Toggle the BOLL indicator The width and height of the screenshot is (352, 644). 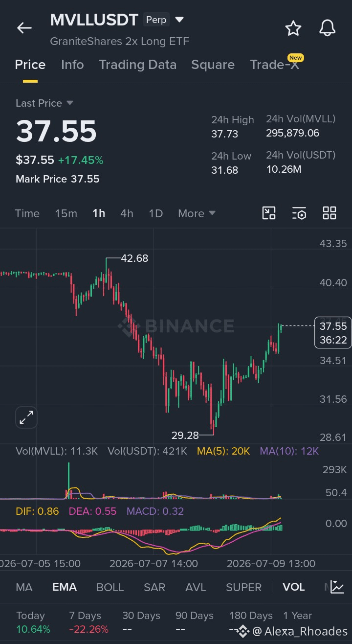(110, 587)
